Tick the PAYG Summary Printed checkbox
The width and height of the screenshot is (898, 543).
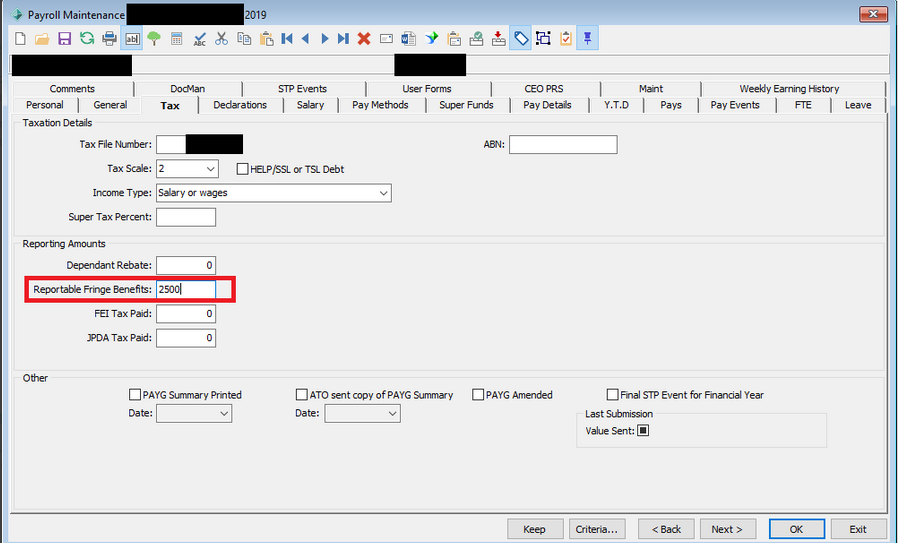point(136,395)
